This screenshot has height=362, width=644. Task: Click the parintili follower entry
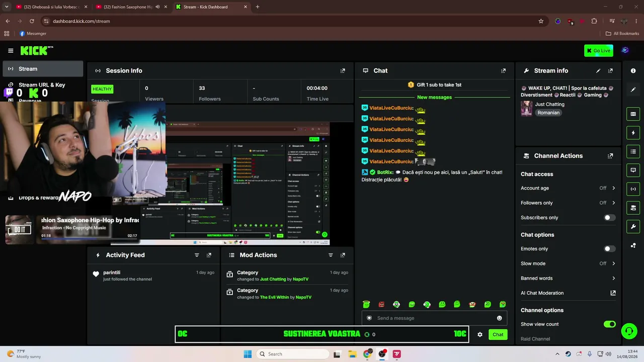[x=154, y=276]
